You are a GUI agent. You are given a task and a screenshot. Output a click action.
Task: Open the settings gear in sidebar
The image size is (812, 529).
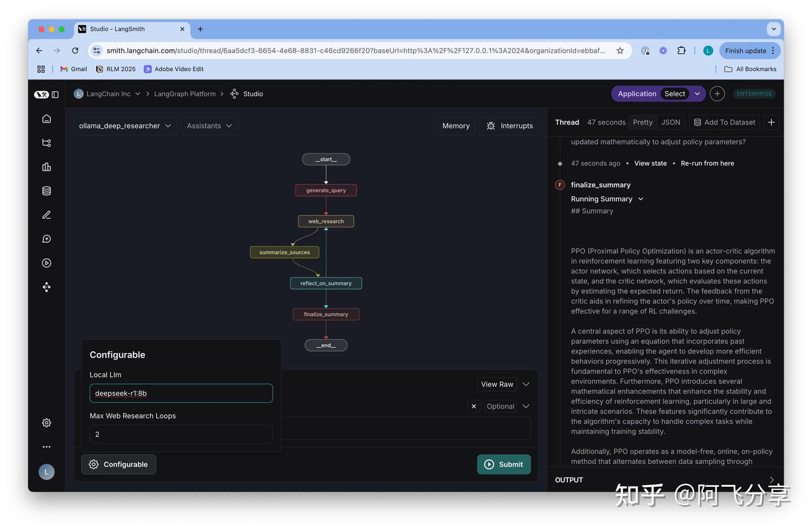pyautogui.click(x=47, y=423)
